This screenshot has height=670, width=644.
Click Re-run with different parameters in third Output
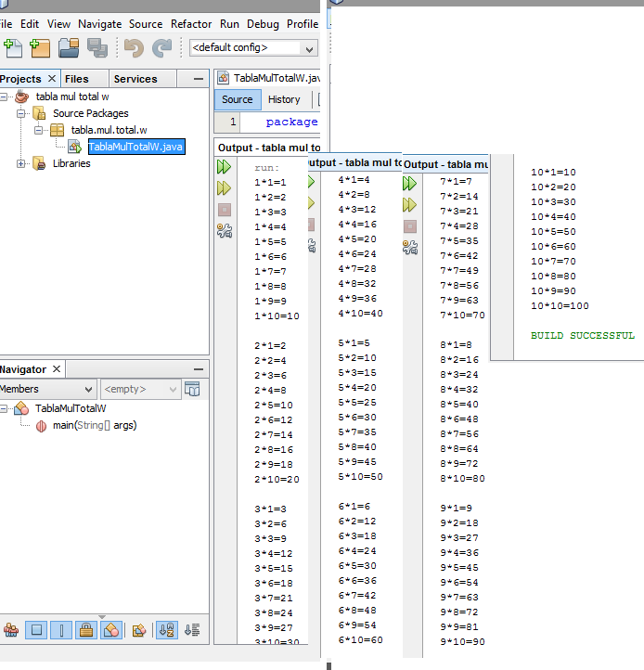409,205
